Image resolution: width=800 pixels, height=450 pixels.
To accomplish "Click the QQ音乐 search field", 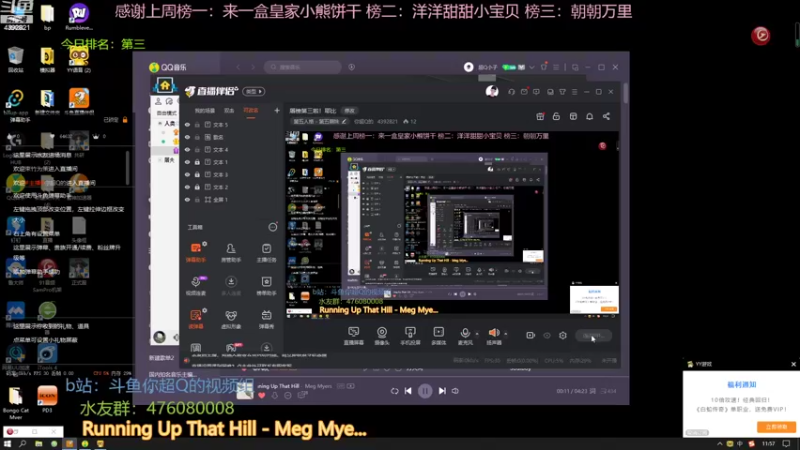I will 303,67.
